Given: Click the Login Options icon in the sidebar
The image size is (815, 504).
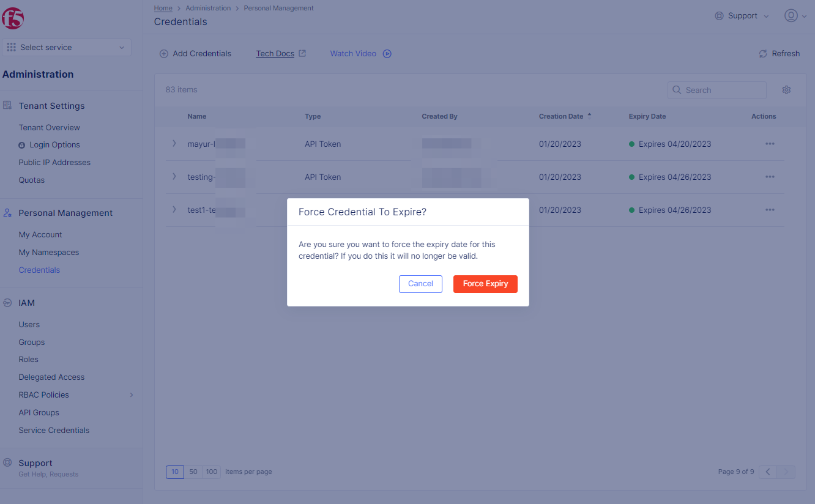Looking at the screenshot, I should (x=23, y=144).
